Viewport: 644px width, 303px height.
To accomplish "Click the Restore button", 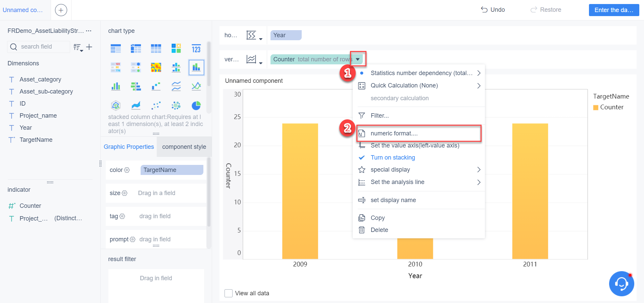I will [x=546, y=10].
